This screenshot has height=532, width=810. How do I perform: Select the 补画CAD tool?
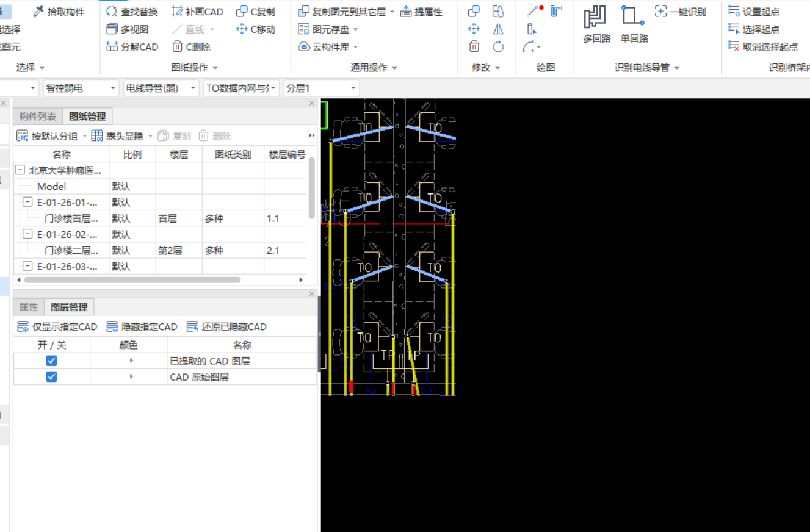(197, 12)
